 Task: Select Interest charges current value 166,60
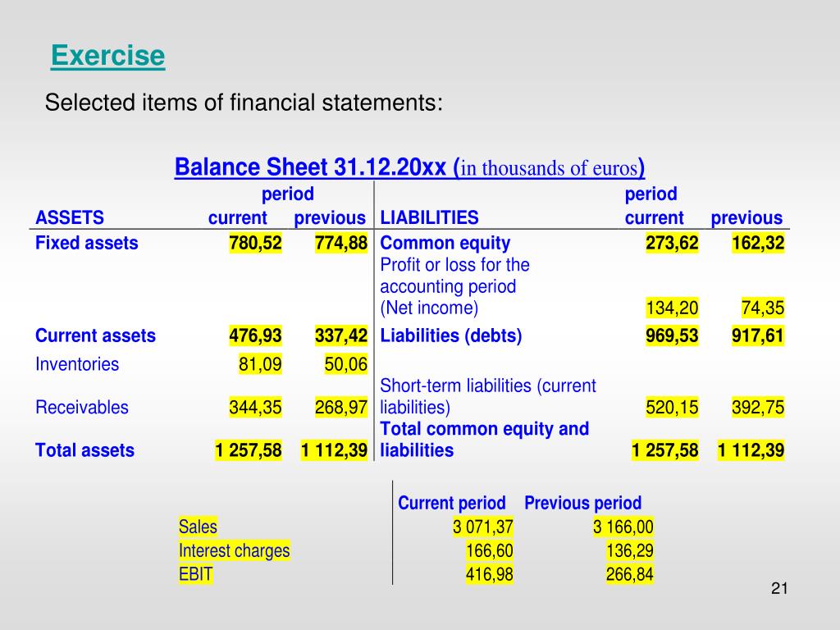pos(489,550)
